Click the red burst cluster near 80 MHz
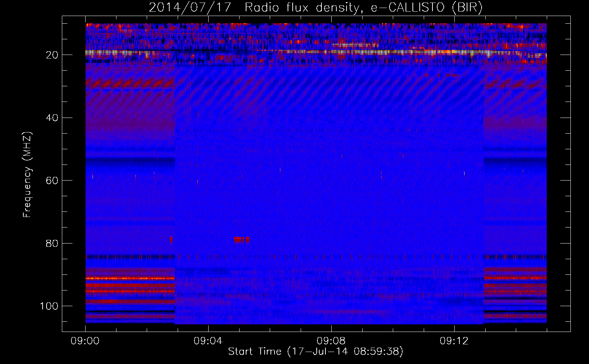Screen dimensions: 589x364 pyautogui.click(x=242, y=240)
